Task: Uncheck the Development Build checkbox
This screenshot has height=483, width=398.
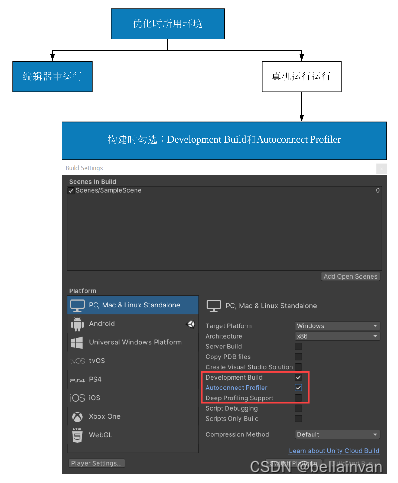Action: [299, 377]
